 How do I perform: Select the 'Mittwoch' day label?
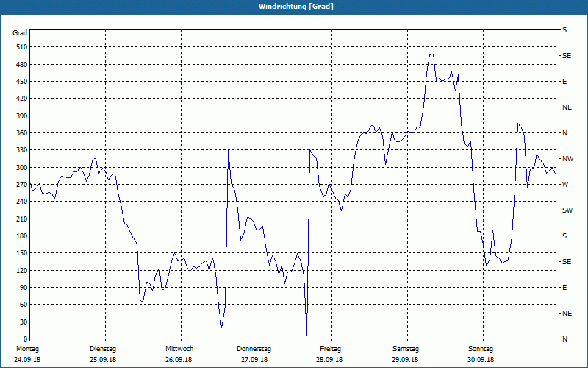point(179,349)
